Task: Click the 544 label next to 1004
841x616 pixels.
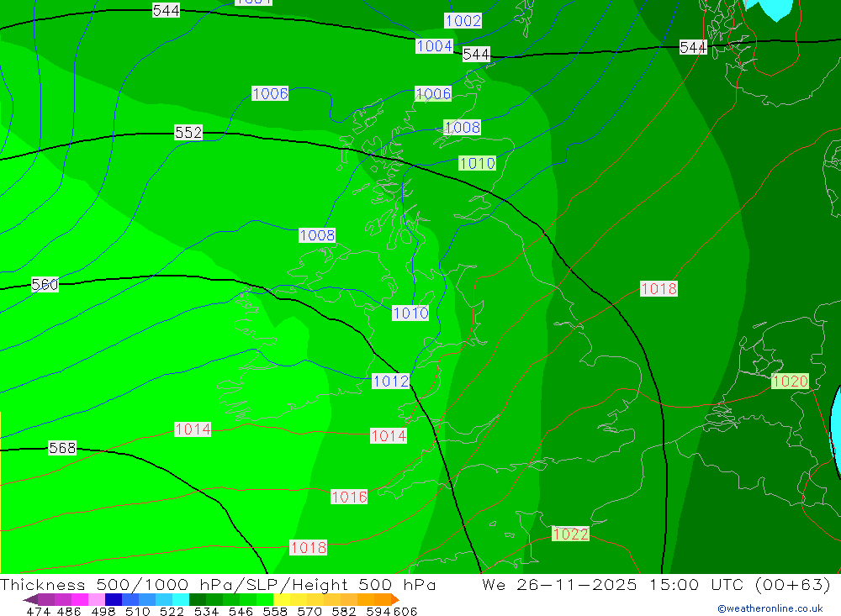Action: click(476, 54)
